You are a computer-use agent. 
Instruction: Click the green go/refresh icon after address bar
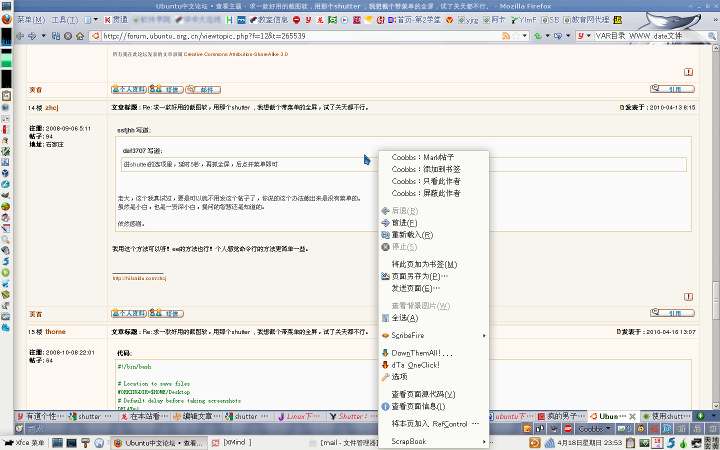click(x=538, y=36)
